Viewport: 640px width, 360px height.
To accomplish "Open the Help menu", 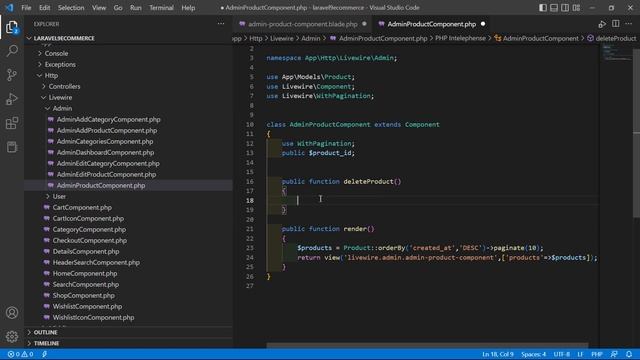I will pos(188,8).
